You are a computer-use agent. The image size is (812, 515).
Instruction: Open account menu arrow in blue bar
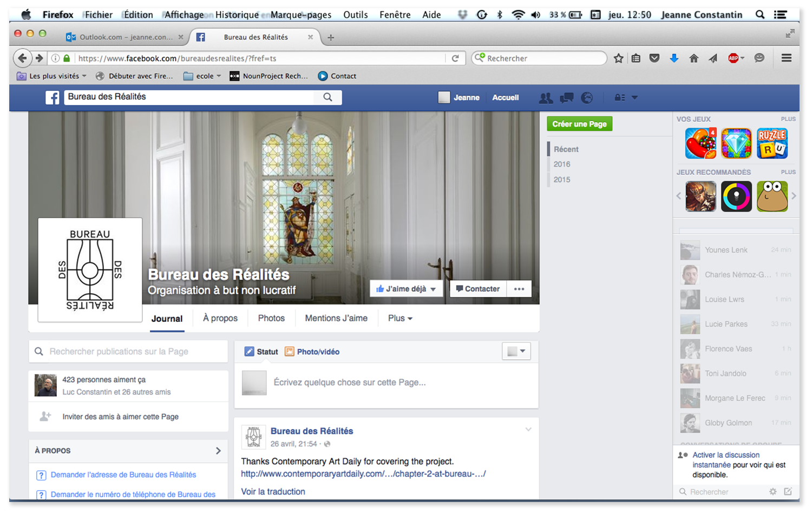coord(634,98)
